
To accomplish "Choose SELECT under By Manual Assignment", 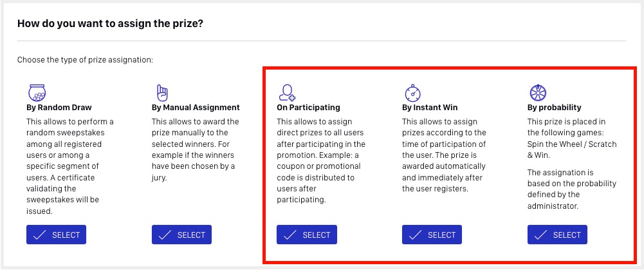I will coord(181,235).
